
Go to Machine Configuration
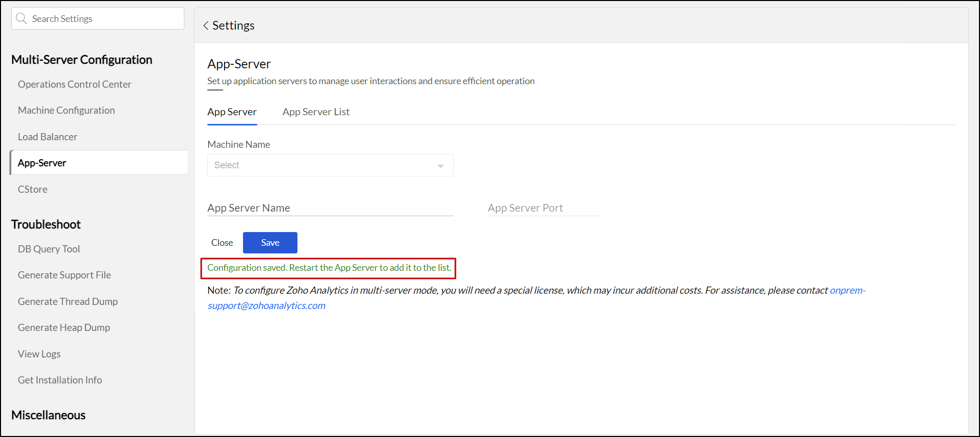tap(66, 110)
